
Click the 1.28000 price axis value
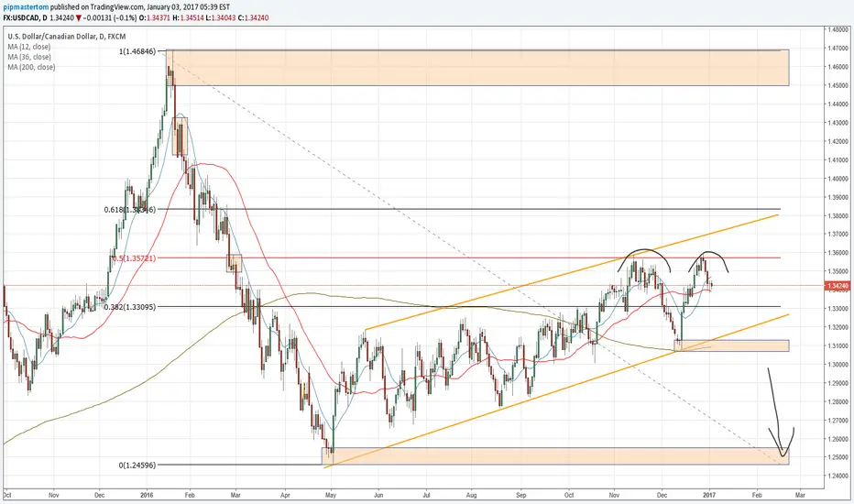[x=838, y=401]
